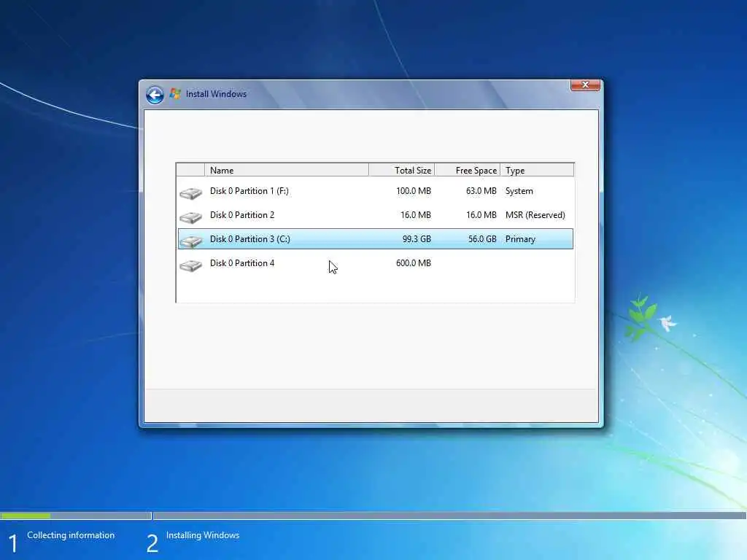Sort by the Free Space column header
The image size is (747, 560).
click(x=468, y=170)
